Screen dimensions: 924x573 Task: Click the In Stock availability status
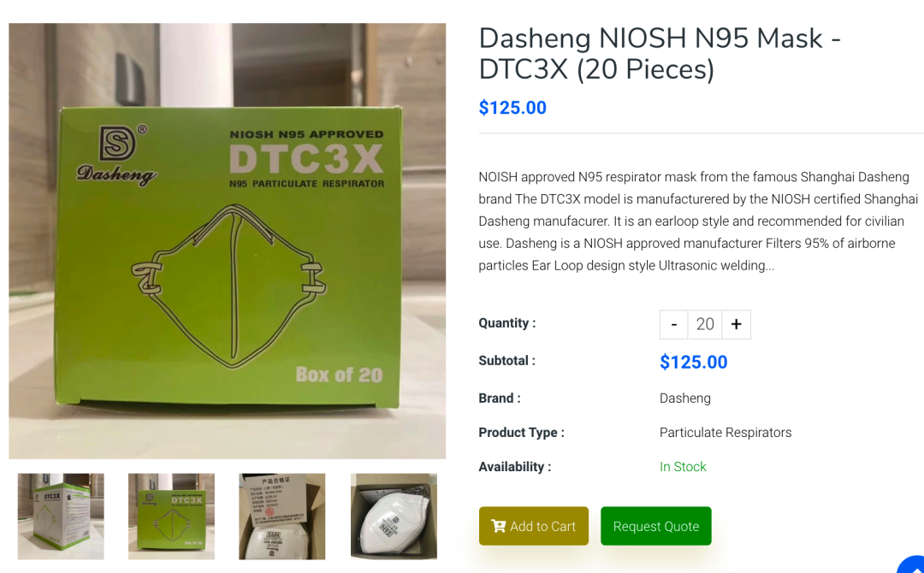pyautogui.click(x=683, y=467)
